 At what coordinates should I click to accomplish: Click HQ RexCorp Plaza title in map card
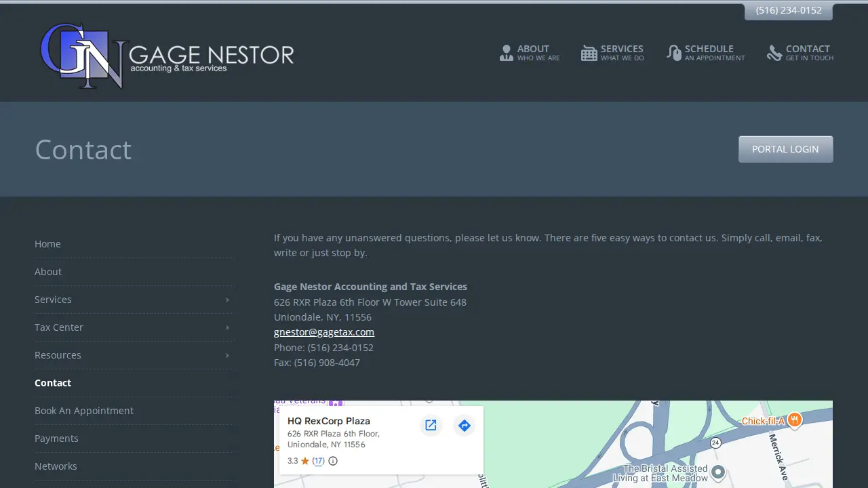[x=329, y=421]
